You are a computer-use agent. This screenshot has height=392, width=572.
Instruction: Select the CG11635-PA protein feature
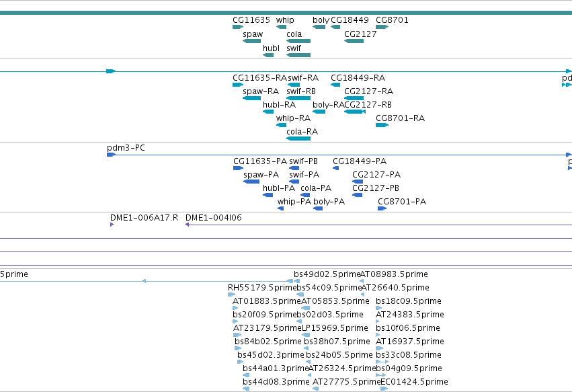(x=238, y=168)
